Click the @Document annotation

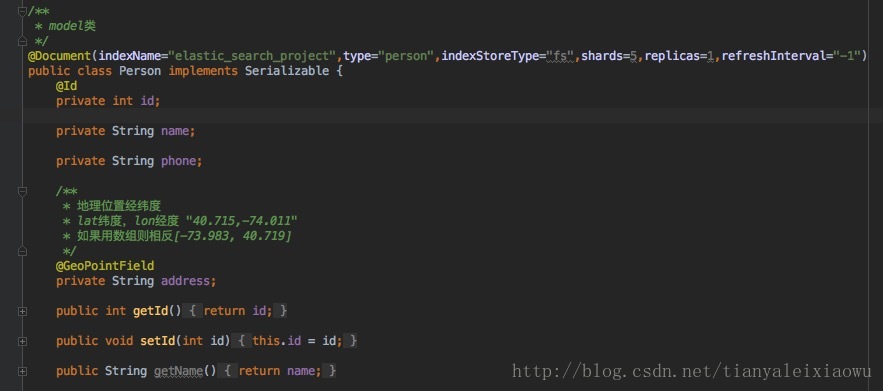point(60,56)
